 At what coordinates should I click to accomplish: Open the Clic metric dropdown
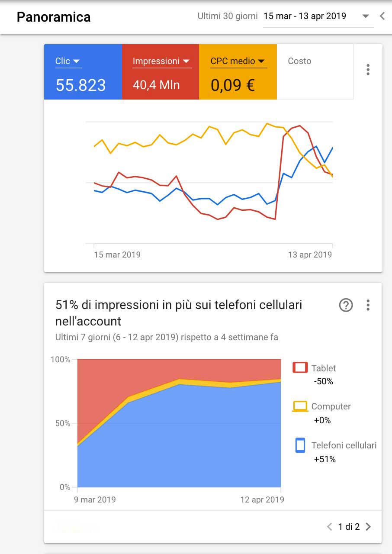(x=68, y=61)
